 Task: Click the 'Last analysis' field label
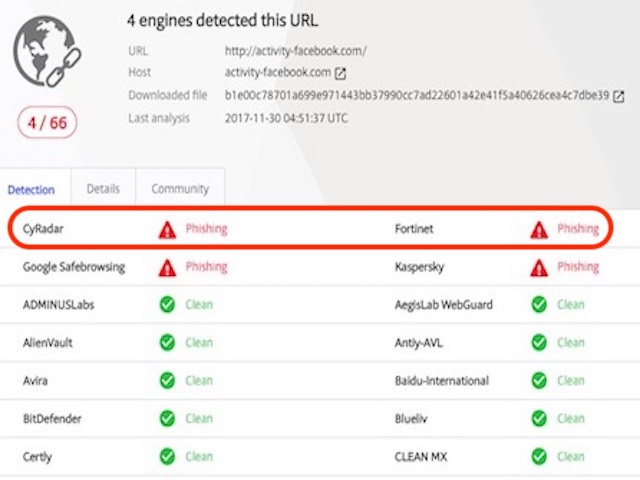click(159, 118)
